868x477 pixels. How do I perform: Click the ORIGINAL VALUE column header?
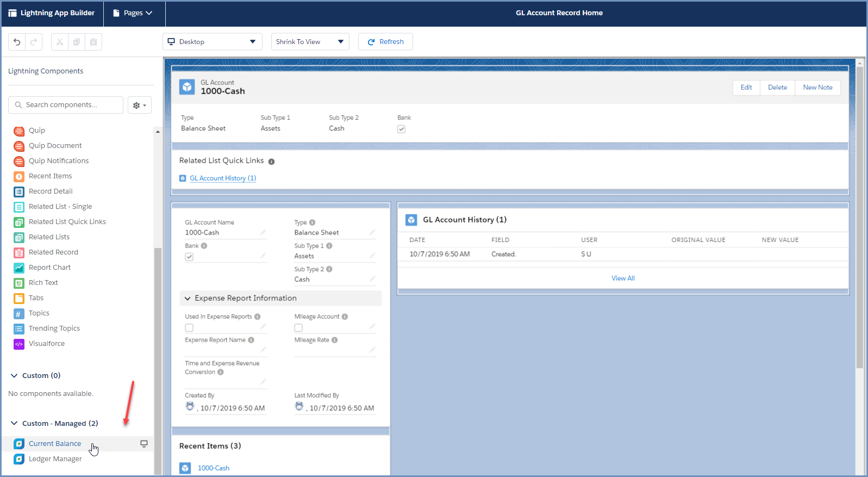pos(698,240)
